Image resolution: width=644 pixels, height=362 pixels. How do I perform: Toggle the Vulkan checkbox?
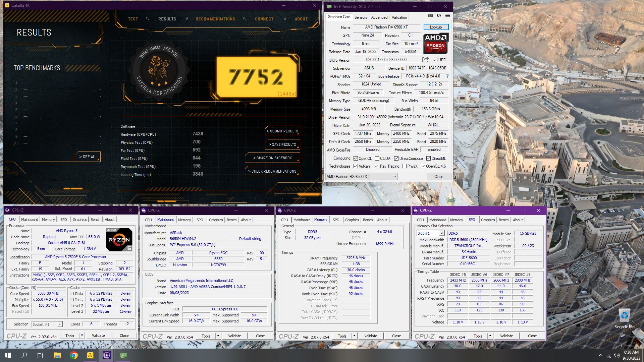tap(356, 166)
